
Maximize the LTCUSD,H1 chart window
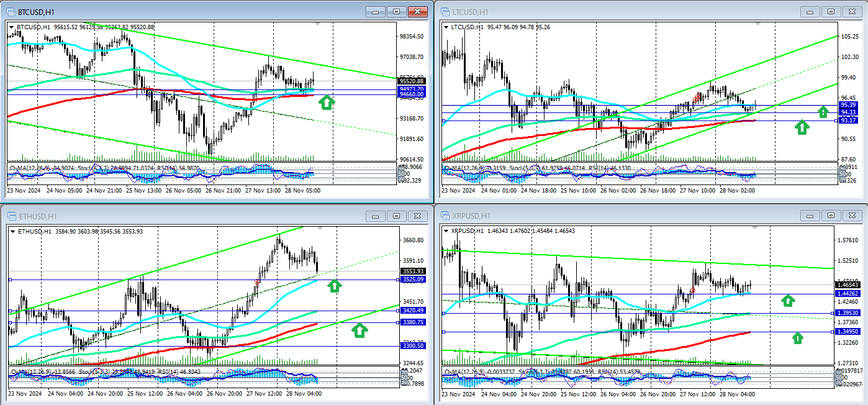coord(832,12)
